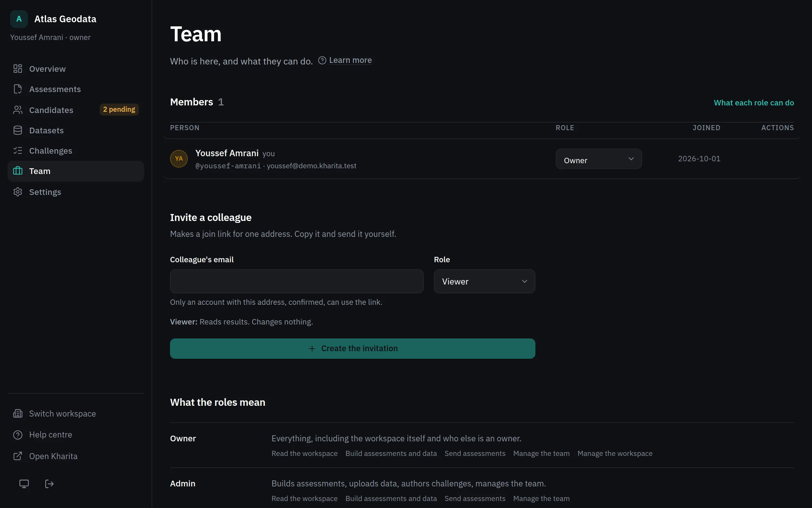Click the joined date 2026-10-01
This screenshot has height=508, width=812.
point(699,158)
